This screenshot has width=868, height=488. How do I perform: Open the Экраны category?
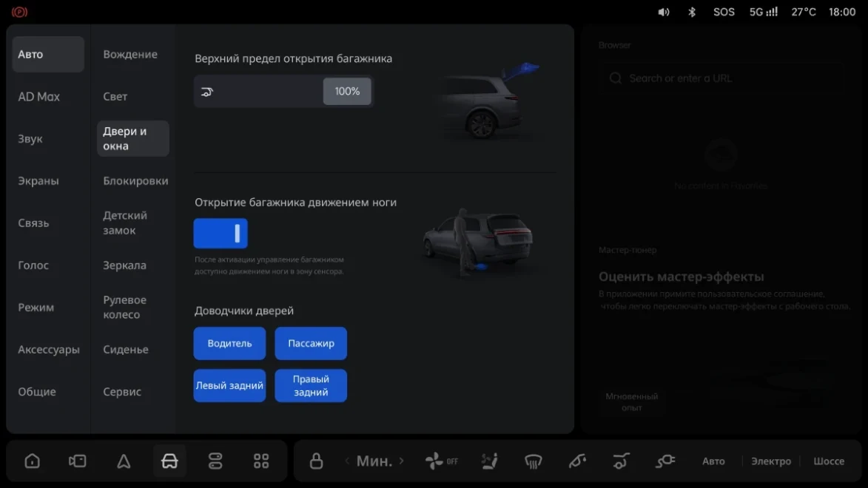[38, 181]
